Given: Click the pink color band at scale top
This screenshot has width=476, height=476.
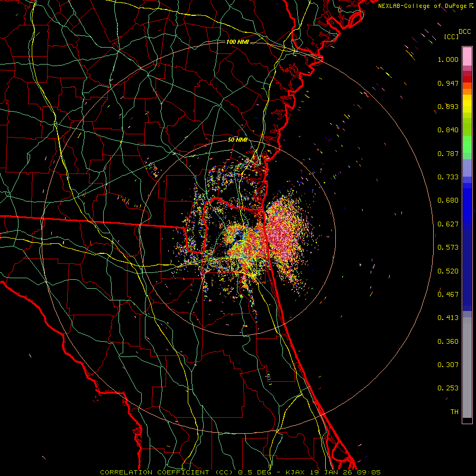Looking at the screenshot, I should pos(467,56).
